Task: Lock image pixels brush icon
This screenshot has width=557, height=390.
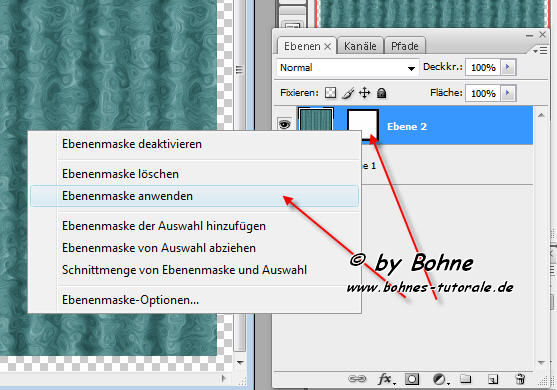Action: point(348,93)
